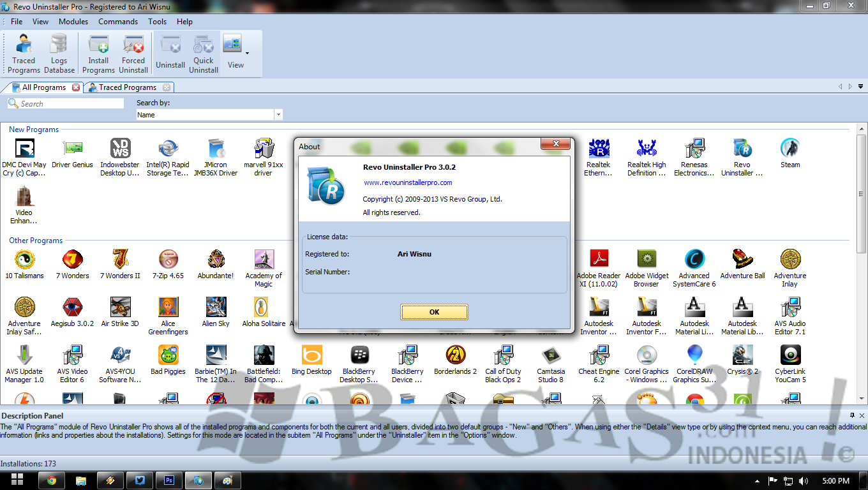Open the Help menu
868x490 pixels.
[x=184, y=21]
